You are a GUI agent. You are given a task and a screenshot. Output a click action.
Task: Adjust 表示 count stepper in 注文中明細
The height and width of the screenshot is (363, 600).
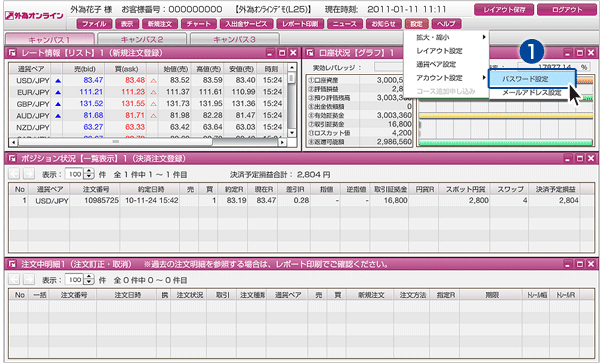(x=89, y=280)
